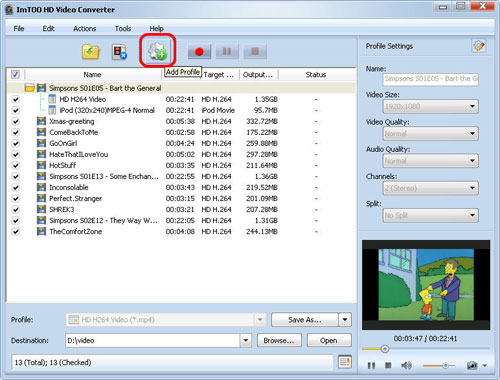The width and height of the screenshot is (500, 380).
Task: Click the preview volume slider handle
Action: tap(445, 366)
